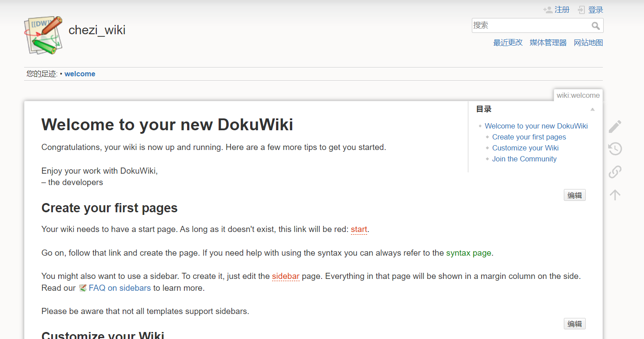This screenshot has height=339, width=644.
Task: Click the 编辑 button under the welcome section
Action: [x=575, y=195]
